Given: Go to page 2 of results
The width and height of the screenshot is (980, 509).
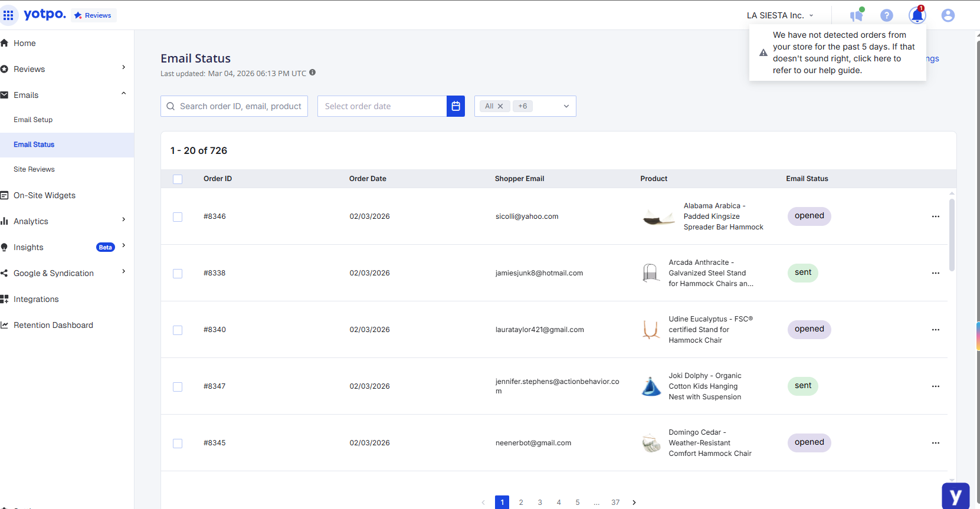Looking at the screenshot, I should [521, 503].
